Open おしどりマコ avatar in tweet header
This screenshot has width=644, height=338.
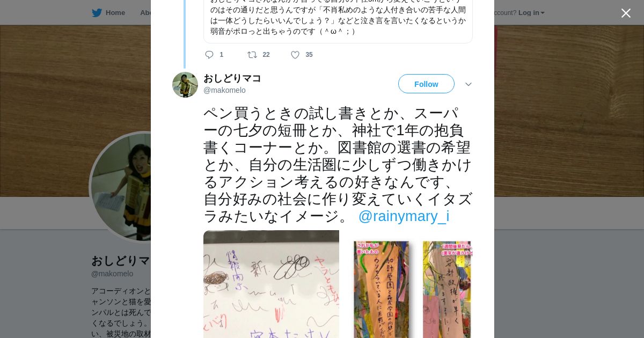[185, 85]
